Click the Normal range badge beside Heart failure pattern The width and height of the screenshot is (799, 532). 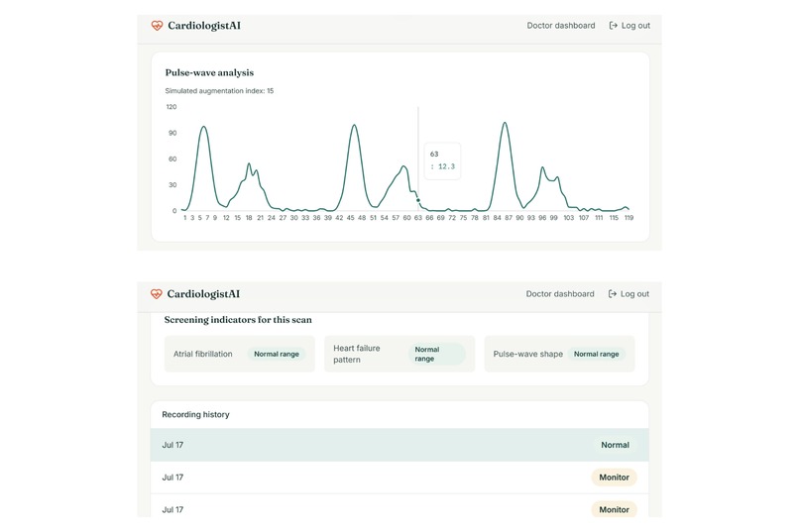point(437,354)
